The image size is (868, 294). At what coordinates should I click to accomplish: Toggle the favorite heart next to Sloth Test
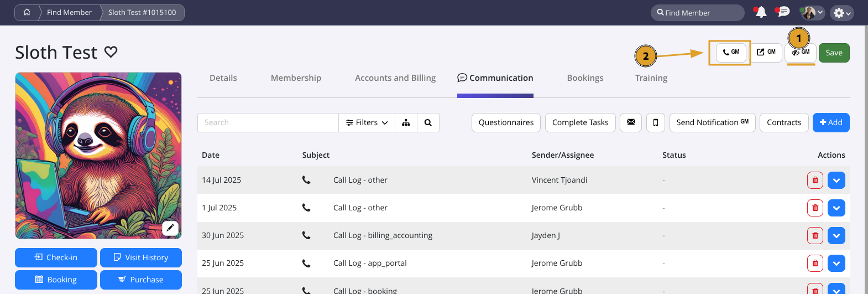pos(111,52)
